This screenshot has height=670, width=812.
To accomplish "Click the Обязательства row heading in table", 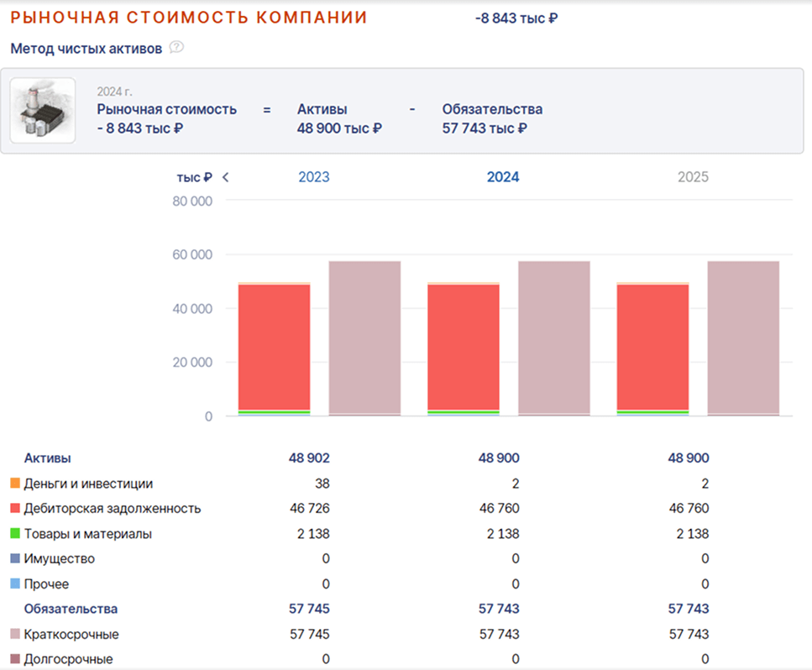I will click(x=71, y=609).
